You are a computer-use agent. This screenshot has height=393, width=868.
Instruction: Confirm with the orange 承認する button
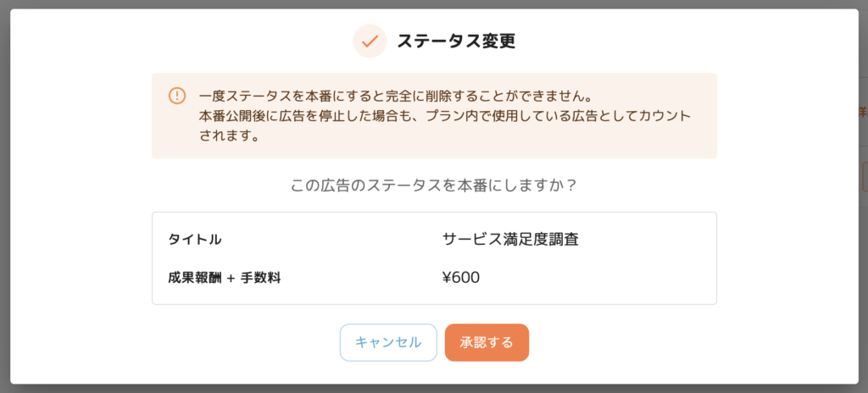click(x=487, y=343)
